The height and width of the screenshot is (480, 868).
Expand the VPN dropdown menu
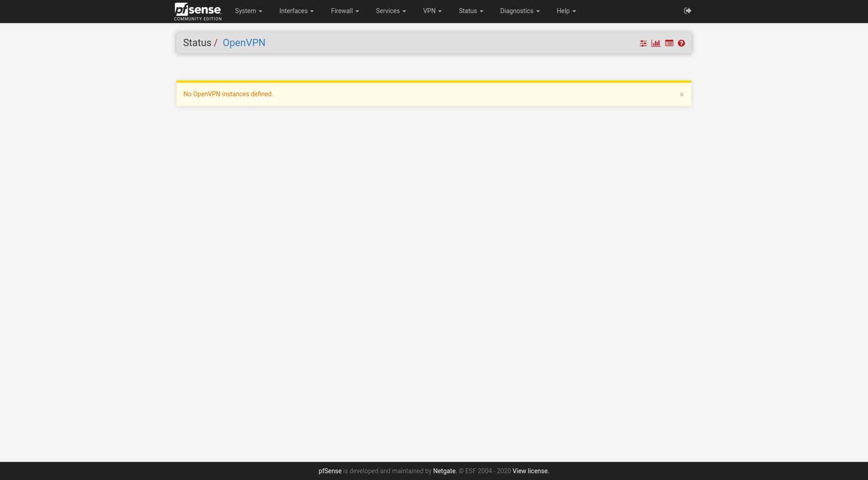point(432,11)
